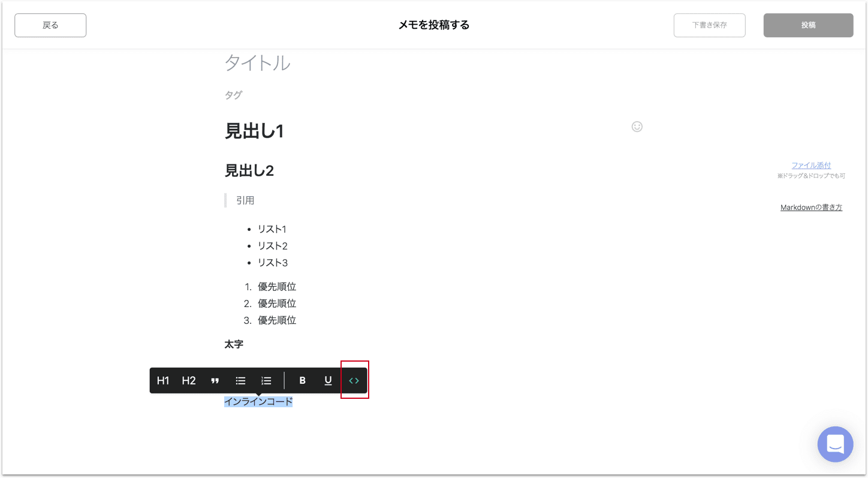Click the タイトル title field
The image size is (868, 478).
coord(258,62)
